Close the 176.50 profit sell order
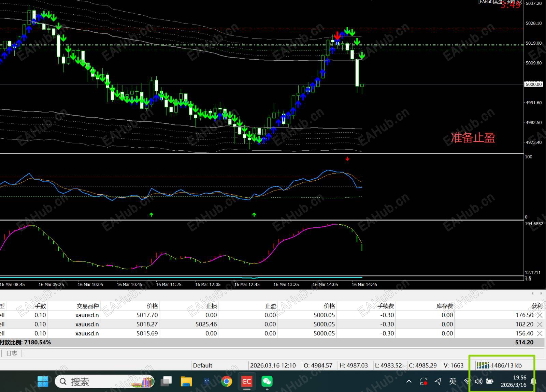Image resolution: width=546 pixels, height=392 pixels. click(540, 315)
